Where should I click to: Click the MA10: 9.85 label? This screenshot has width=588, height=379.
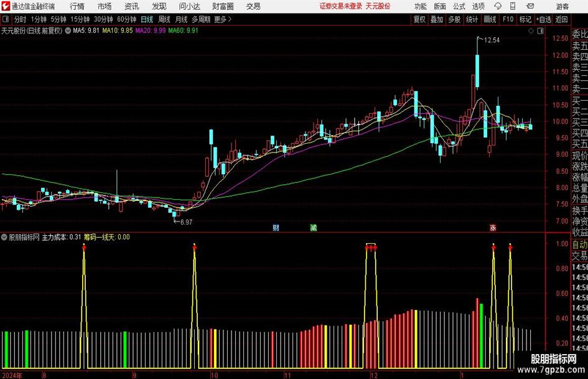(118, 30)
